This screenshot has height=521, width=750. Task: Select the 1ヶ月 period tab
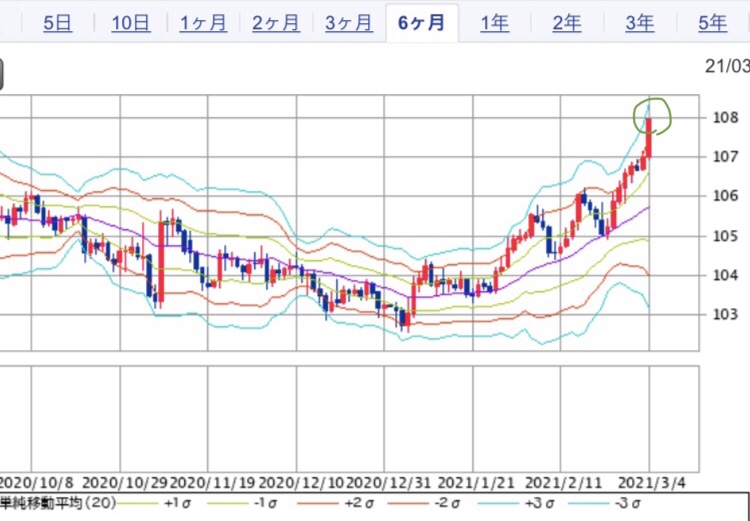(x=203, y=23)
